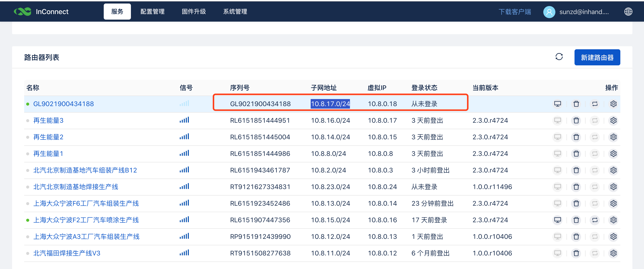This screenshot has height=269, width=644.
Task: Open the 下载客户端 link
Action: 515,12
